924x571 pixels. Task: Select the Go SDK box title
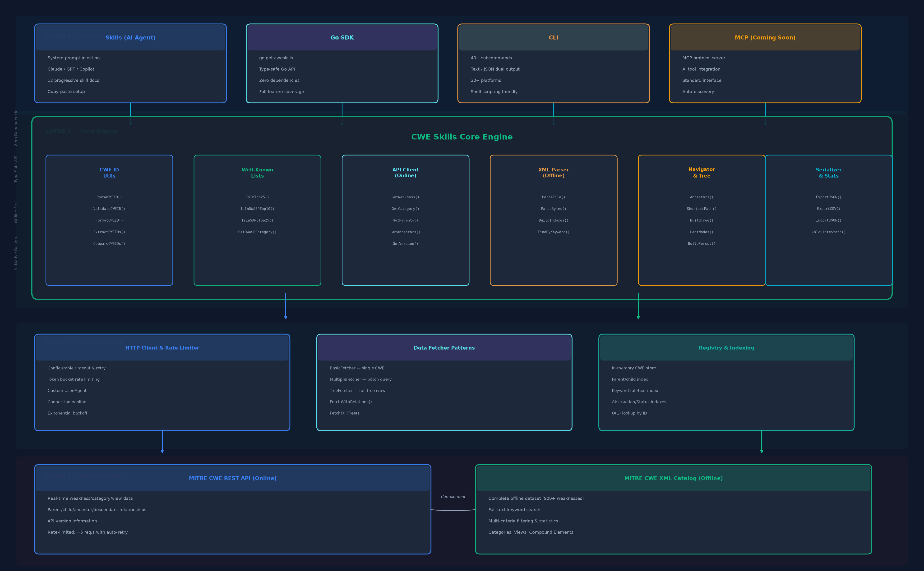point(342,38)
